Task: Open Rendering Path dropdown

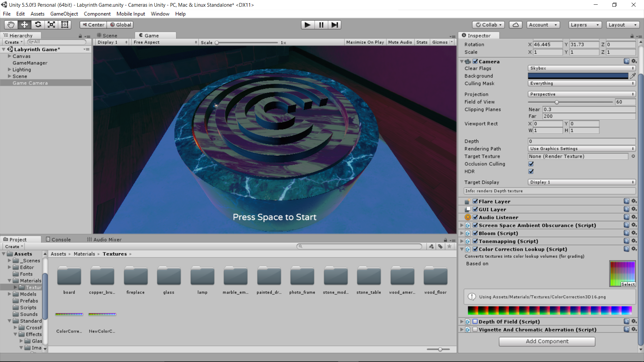Action: (582, 148)
